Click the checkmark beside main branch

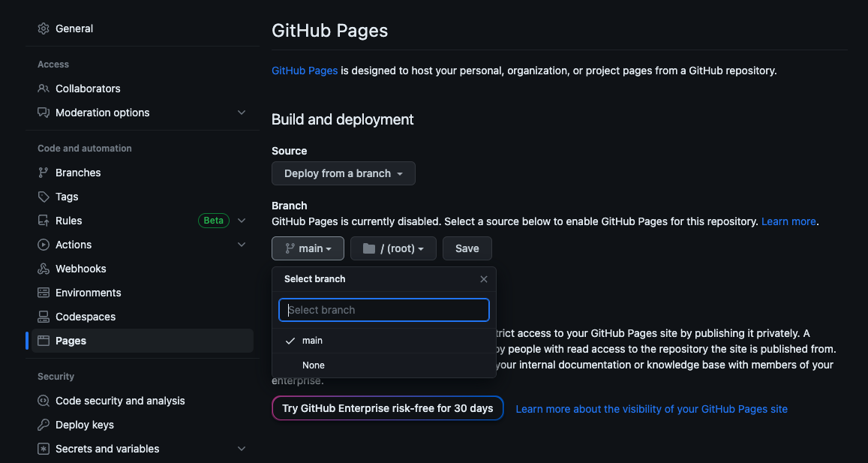[290, 341]
